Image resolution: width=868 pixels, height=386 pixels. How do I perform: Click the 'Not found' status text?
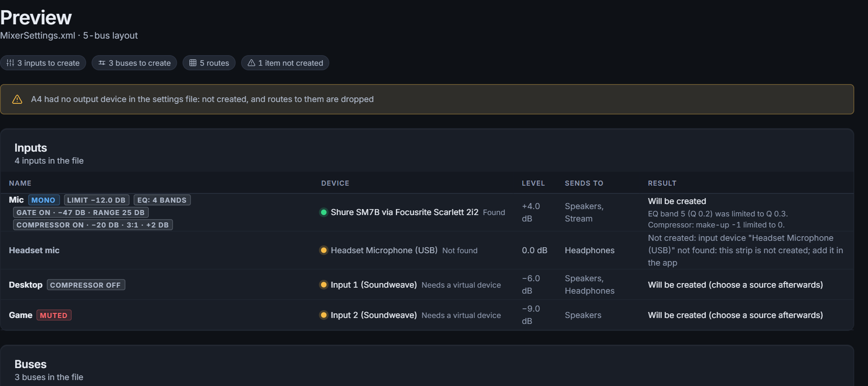coord(460,250)
